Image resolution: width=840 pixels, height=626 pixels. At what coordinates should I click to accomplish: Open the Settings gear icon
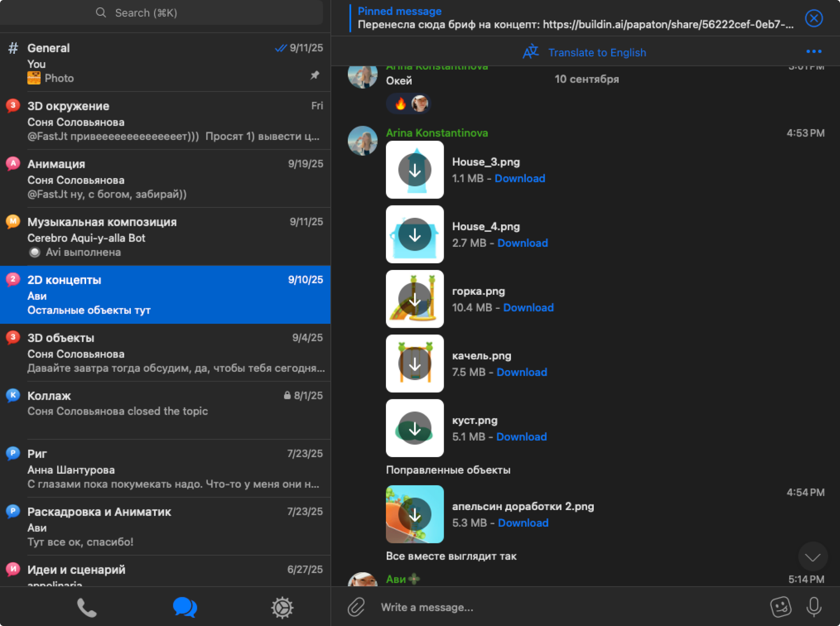(282, 608)
